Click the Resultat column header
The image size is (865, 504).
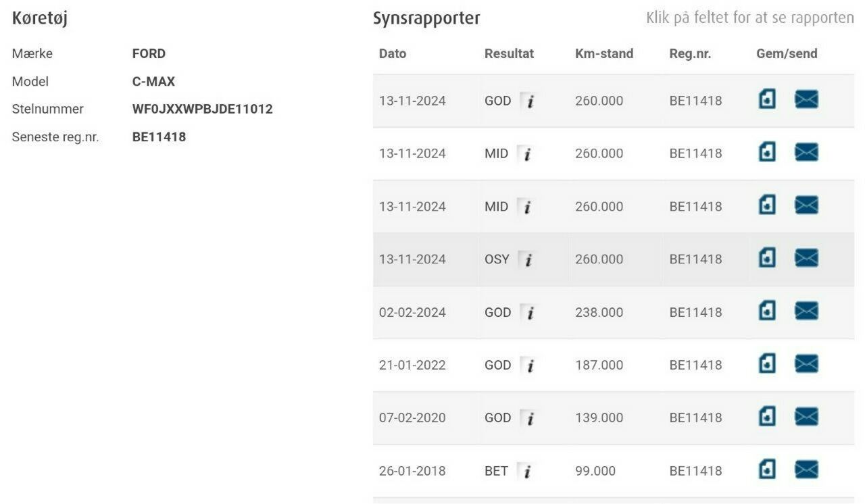tap(509, 53)
